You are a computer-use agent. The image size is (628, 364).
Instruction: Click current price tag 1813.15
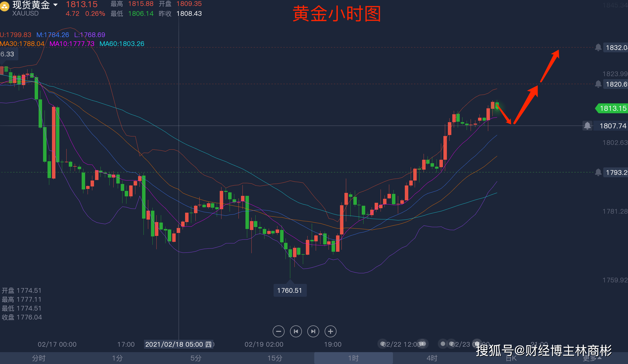coord(612,108)
